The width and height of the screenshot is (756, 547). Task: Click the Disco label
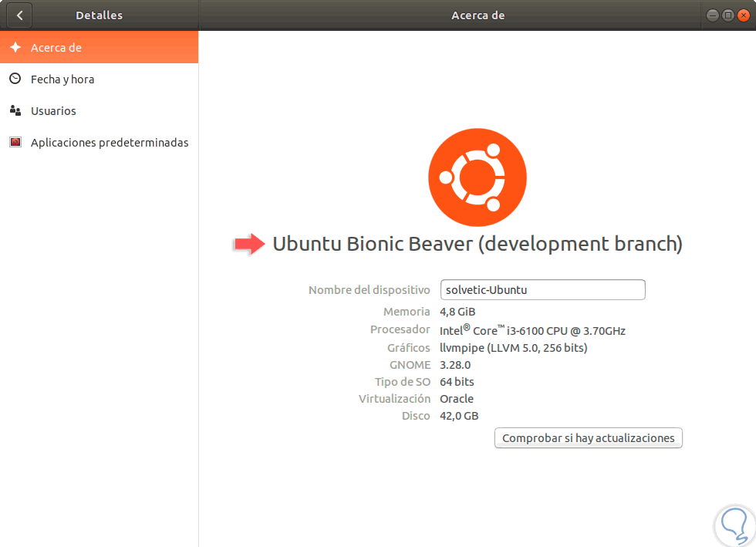tap(416, 416)
